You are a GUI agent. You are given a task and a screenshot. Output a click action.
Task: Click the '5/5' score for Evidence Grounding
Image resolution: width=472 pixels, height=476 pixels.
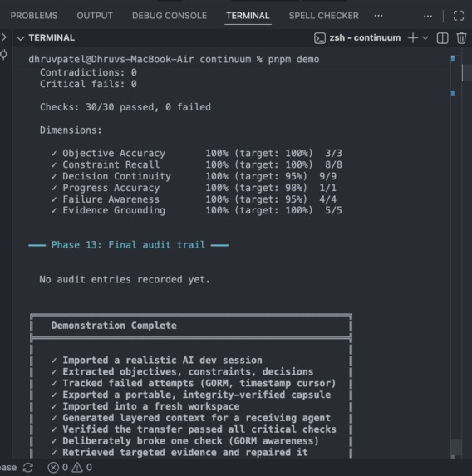tap(334, 210)
